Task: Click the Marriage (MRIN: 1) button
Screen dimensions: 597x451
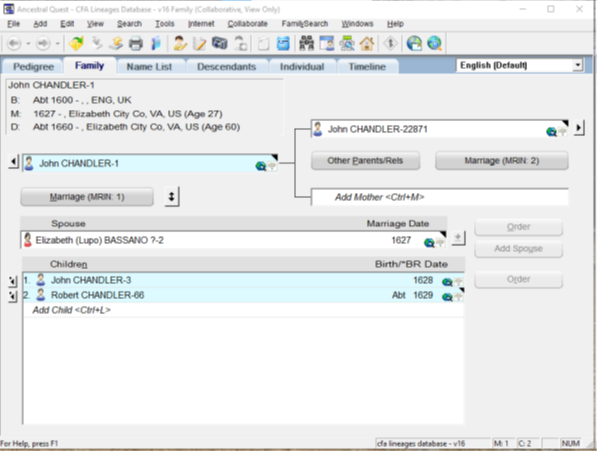Action: [87, 197]
